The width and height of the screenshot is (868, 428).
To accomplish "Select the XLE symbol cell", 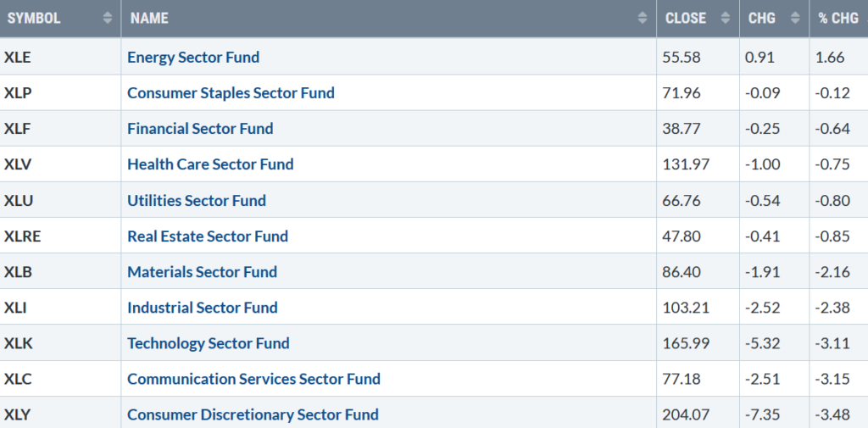I will click(x=60, y=57).
